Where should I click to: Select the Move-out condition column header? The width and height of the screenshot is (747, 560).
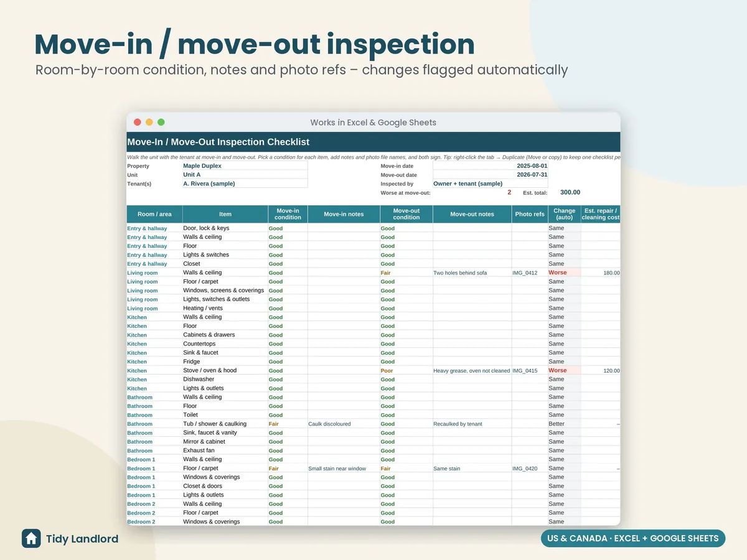pos(406,214)
